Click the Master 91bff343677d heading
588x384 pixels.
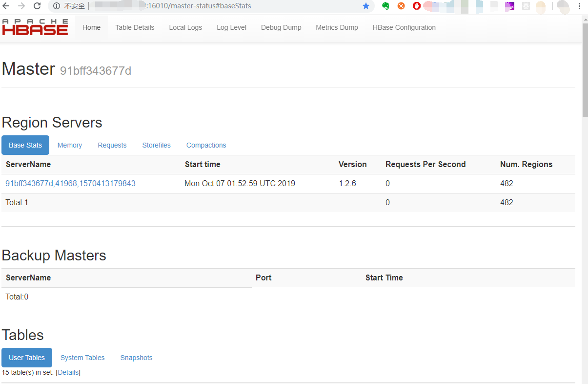[x=66, y=69]
